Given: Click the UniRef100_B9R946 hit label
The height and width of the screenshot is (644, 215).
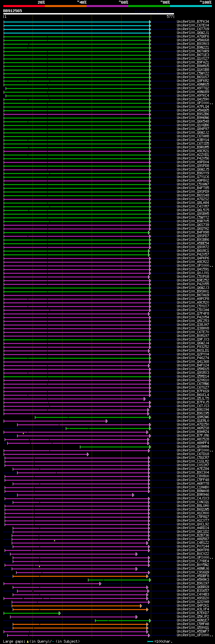Looking at the screenshot, I should point(193,495).
